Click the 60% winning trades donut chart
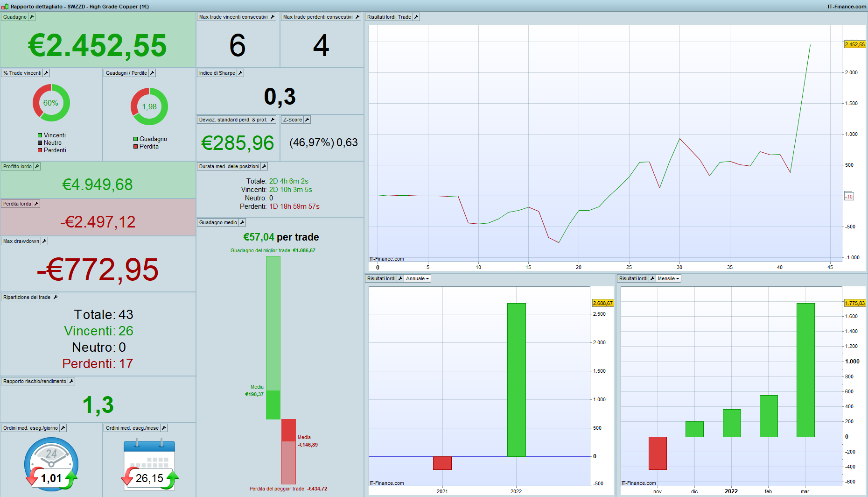The width and height of the screenshot is (868, 497). pyautogui.click(x=51, y=103)
